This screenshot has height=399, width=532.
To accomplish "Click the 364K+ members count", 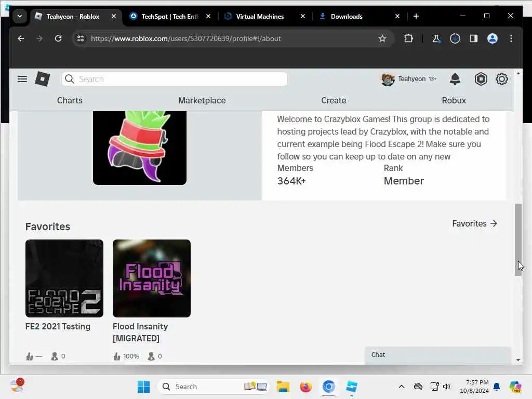I will tap(291, 181).
